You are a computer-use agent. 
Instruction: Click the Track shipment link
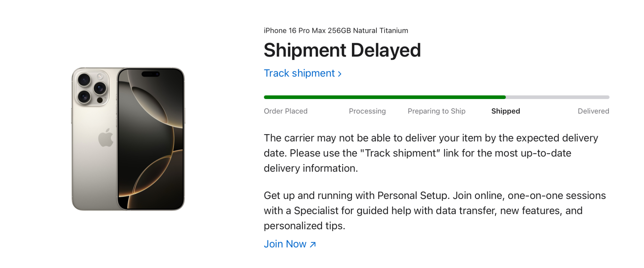pyautogui.click(x=299, y=74)
